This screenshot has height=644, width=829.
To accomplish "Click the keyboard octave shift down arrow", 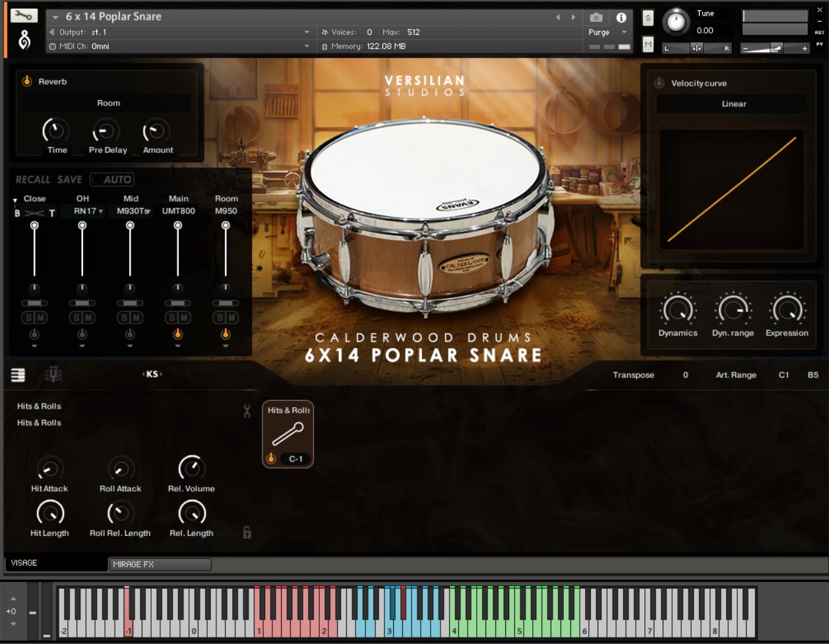I will pos(13,624).
